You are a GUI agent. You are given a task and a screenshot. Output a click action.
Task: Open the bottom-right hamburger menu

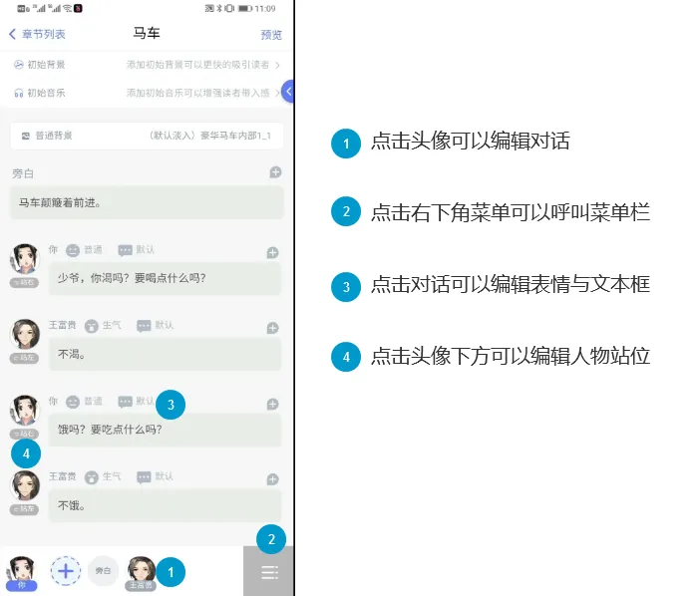coord(269,572)
